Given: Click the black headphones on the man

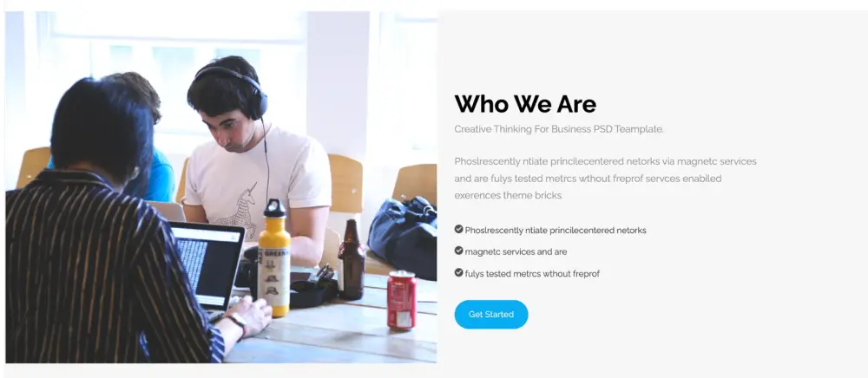Looking at the screenshot, I should [x=236, y=88].
